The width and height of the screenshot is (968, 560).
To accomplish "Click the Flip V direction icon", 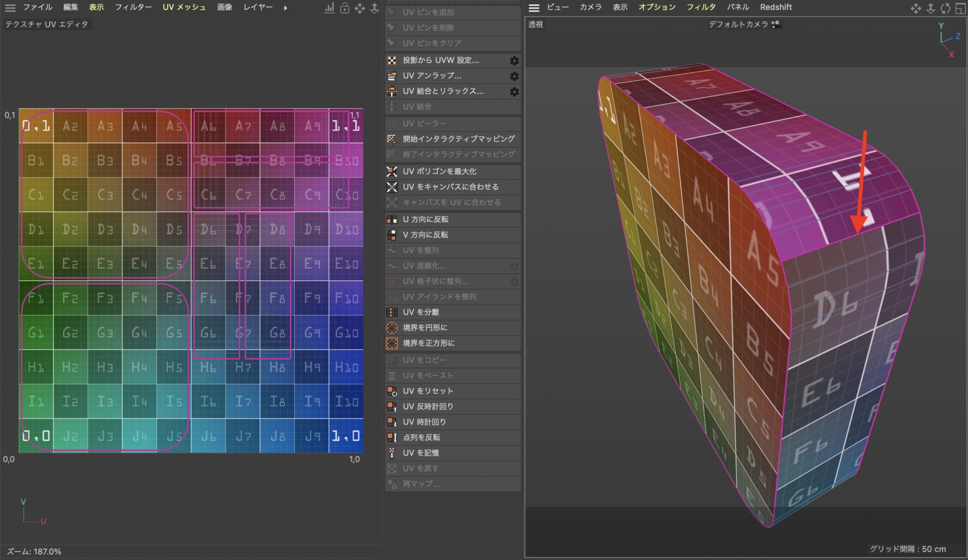I will pos(392,235).
